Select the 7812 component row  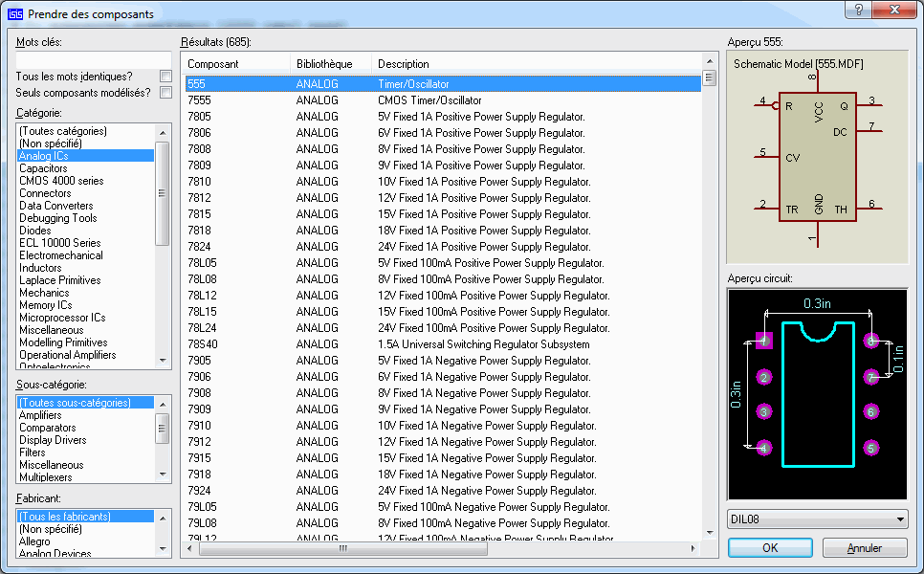tap(443, 198)
